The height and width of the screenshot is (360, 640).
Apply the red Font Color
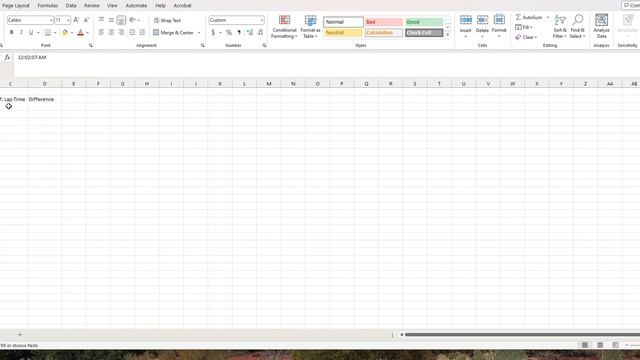click(x=80, y=32)
